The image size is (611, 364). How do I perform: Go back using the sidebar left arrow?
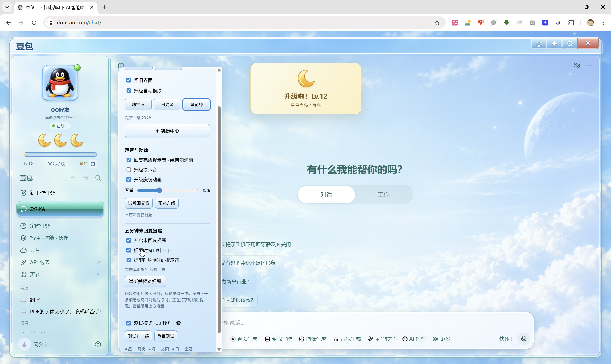(74, 178)
